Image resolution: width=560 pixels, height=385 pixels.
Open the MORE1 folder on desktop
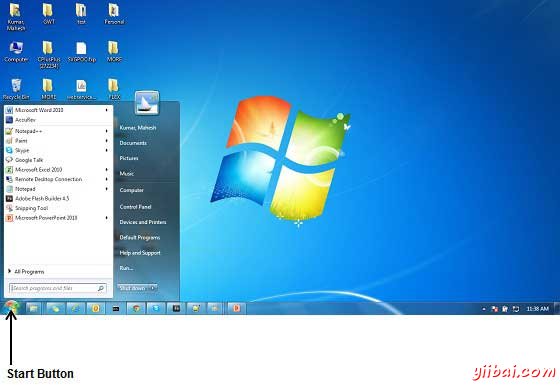point(48,89)
